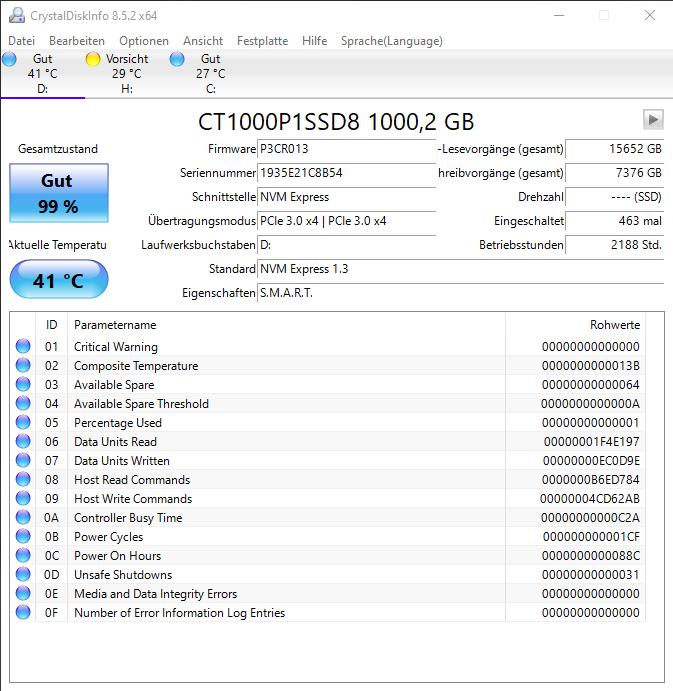Open the Optionen menu
Screen dimensions: 673x691
tap(144, 41)
